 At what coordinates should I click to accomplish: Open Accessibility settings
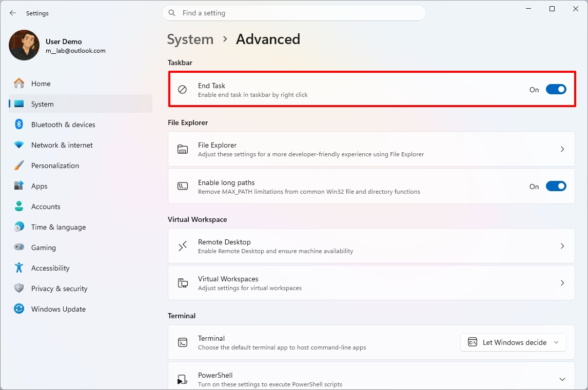pyautogui.click(x=80, y=268)
